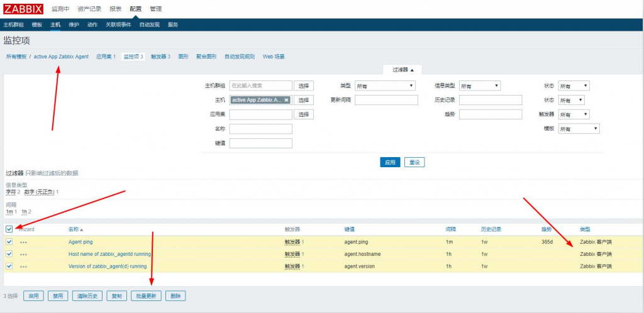Image resolution: width=644 pixels, height=313 pixels.
Task: Open the 类型 dropdown in filter
Action: pos(385,85)
